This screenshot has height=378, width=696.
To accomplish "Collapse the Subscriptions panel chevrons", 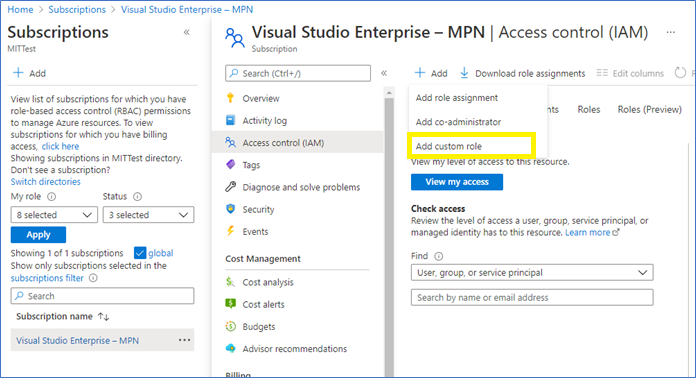I will (186, 32).
